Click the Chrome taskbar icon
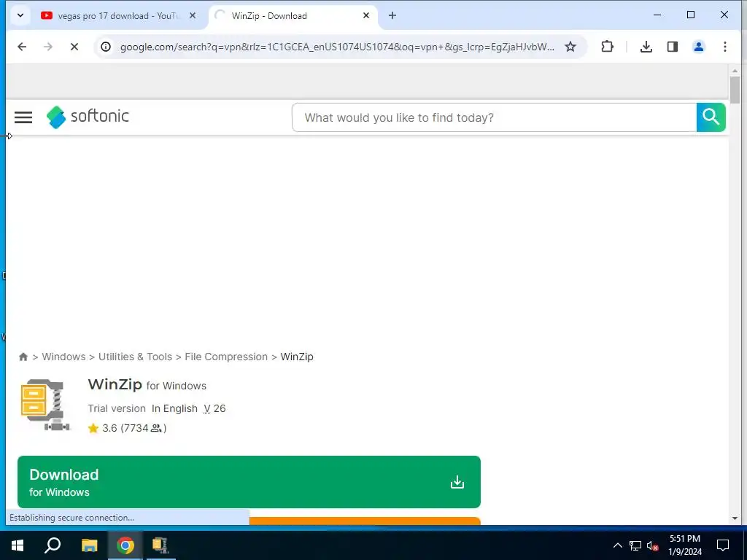Viewport: 747px width, 560px height. (x=125, y=545)
